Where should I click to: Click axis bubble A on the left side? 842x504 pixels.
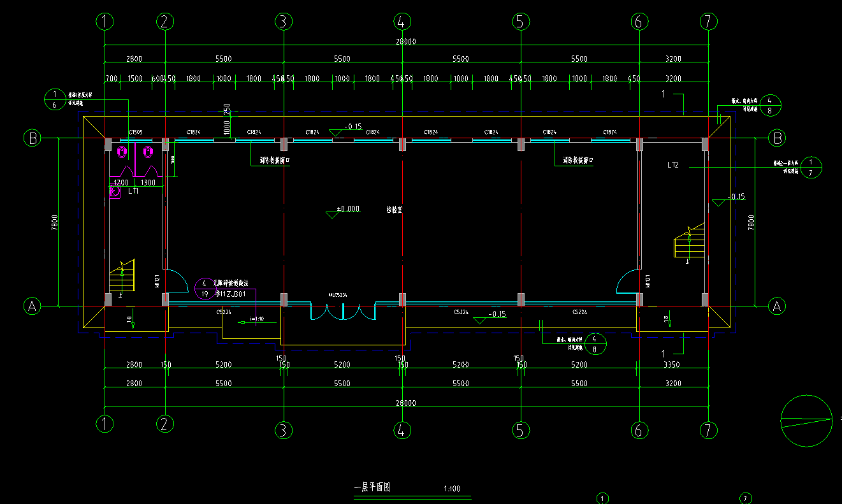pos(32,306)
